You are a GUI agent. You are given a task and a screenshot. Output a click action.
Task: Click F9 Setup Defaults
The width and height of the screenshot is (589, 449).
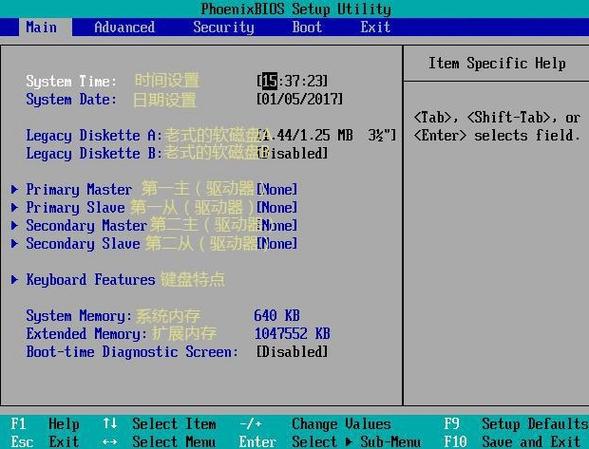coord(516,424)
